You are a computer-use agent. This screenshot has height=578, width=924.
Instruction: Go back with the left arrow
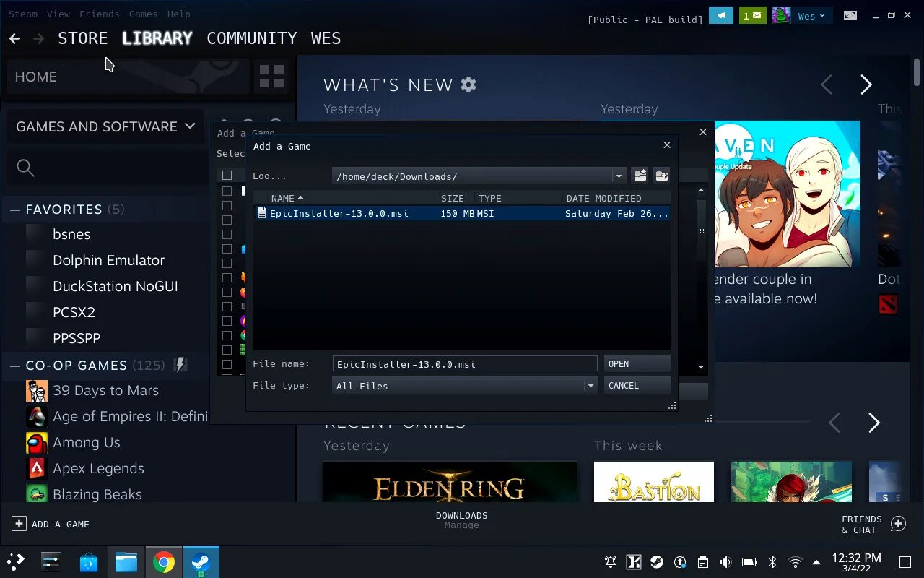[14, 38]
